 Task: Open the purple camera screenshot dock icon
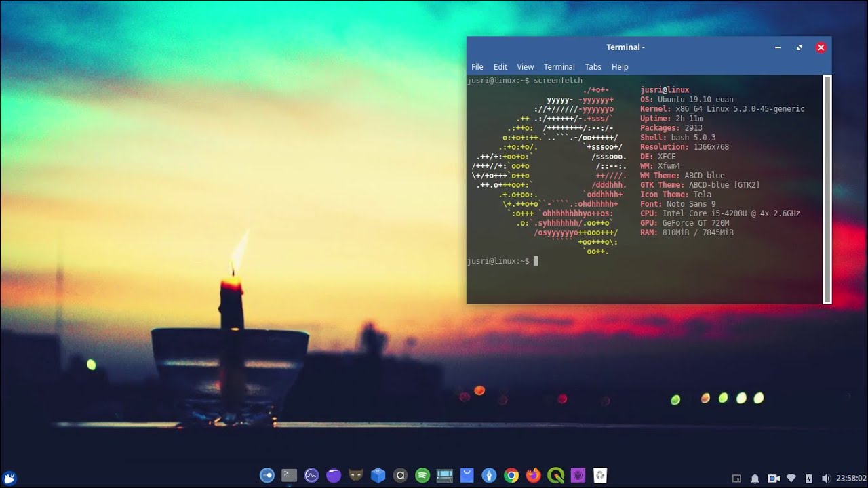[578, 475]
